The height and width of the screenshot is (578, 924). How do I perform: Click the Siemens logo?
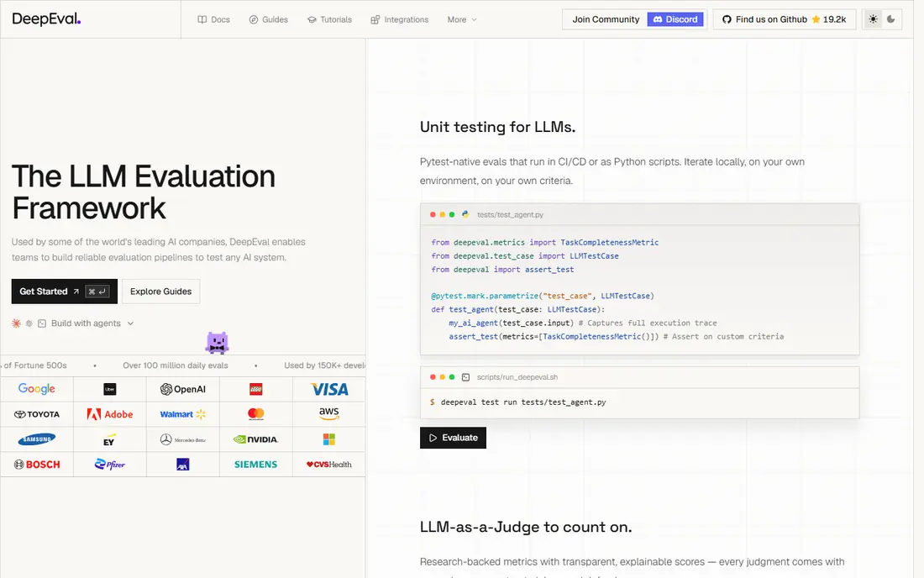[x=255, y=465]
